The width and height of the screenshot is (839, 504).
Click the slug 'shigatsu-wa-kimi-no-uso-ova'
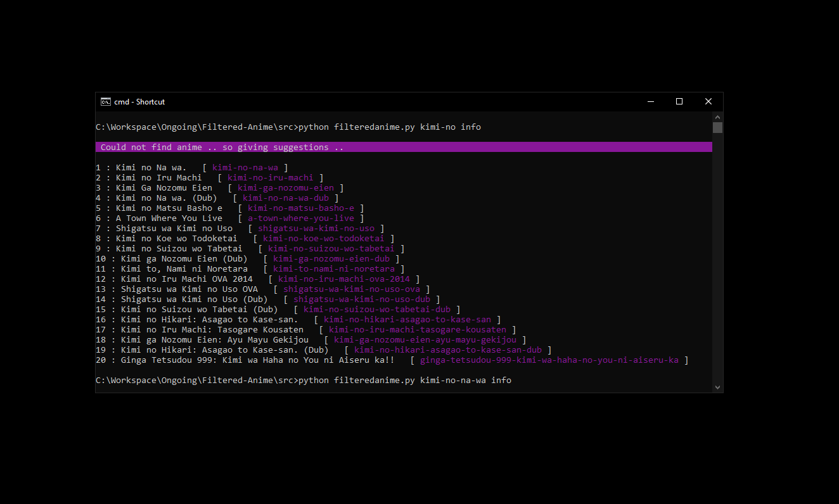(352, 289)
